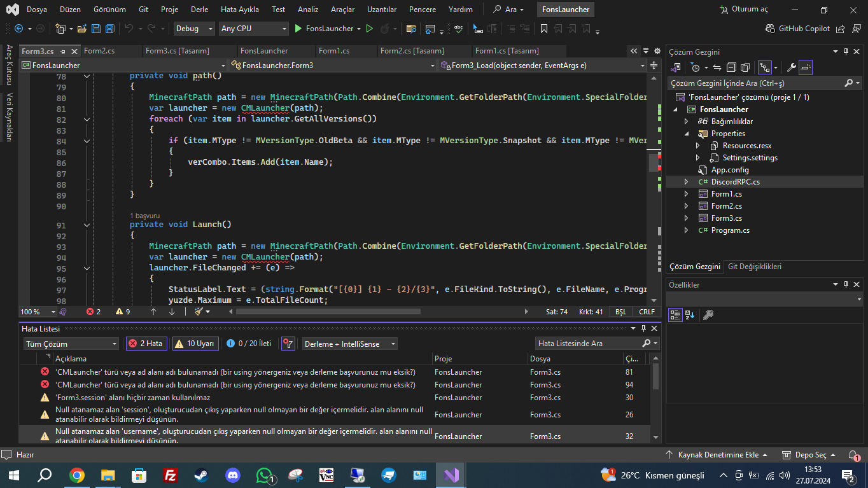Open the Hata Ayıkla menu
The image size is (868, 488).
(239, 10)
